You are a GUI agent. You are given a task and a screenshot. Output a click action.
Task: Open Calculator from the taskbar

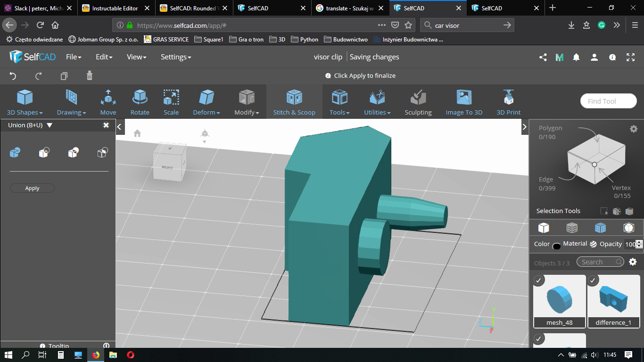point(60,355)
